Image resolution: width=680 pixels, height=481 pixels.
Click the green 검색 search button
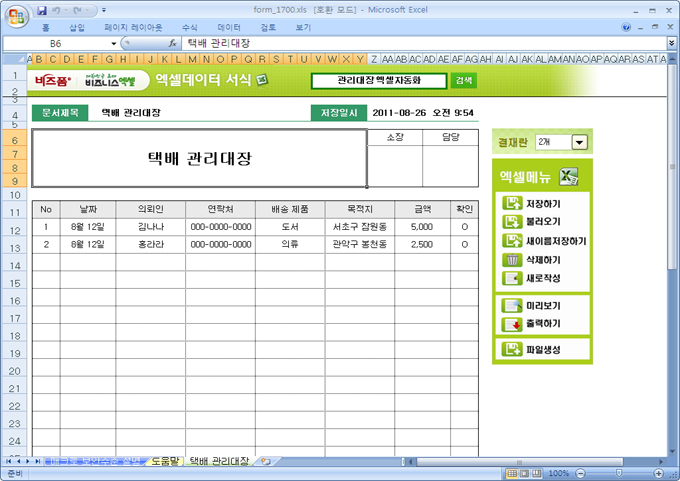tap(464, 80)
